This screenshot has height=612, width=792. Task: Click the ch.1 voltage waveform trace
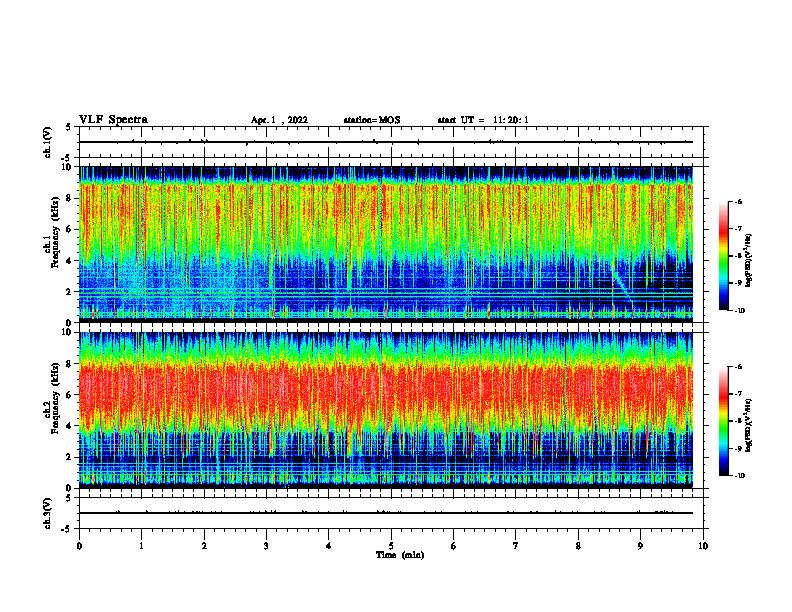pyautogui.click(x=386, y=142)
